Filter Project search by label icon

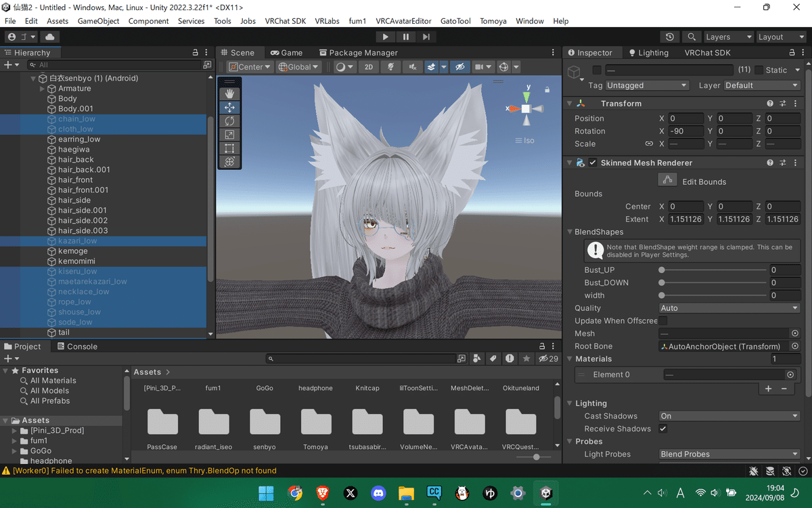493,359
